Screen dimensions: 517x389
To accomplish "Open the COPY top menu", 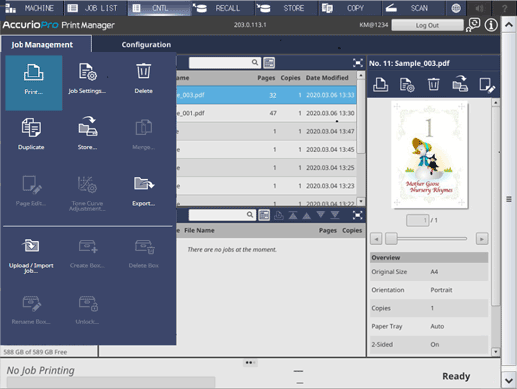I will coord(349,8).
